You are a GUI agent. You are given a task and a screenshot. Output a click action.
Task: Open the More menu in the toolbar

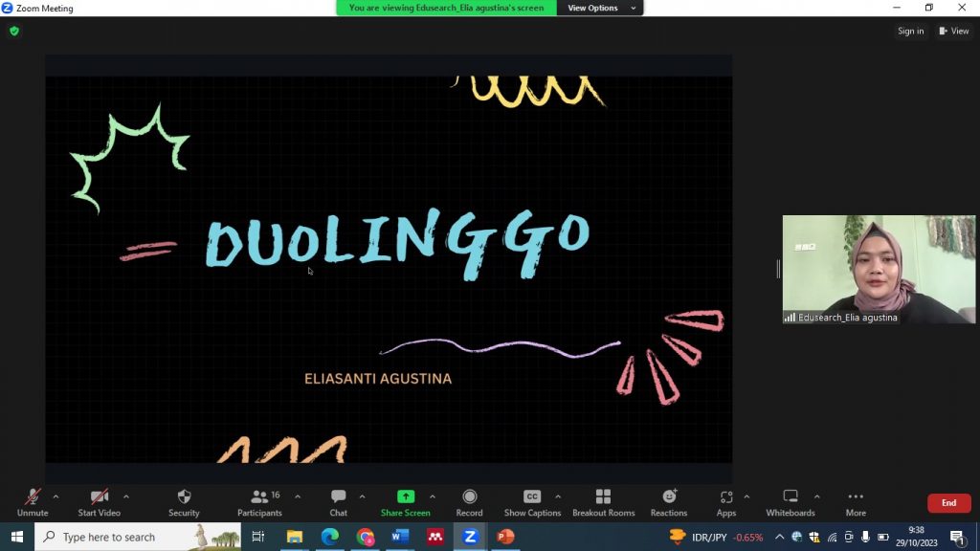pos(855,497)
